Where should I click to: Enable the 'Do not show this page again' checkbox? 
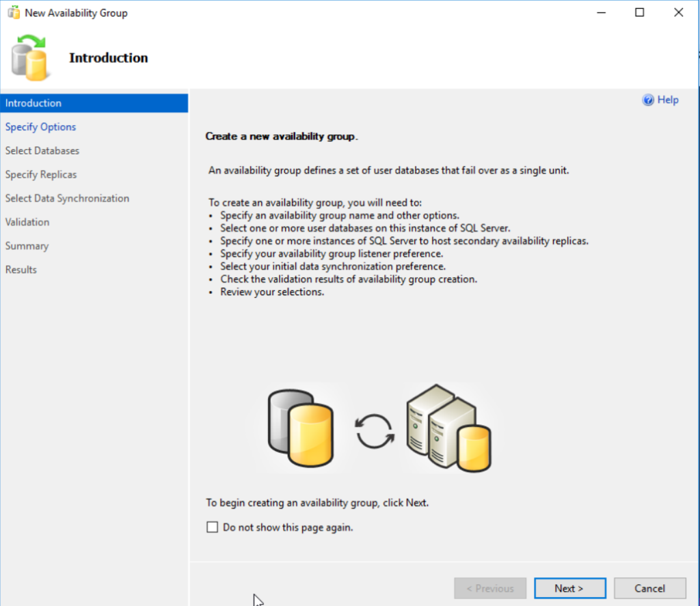point(212,527)
